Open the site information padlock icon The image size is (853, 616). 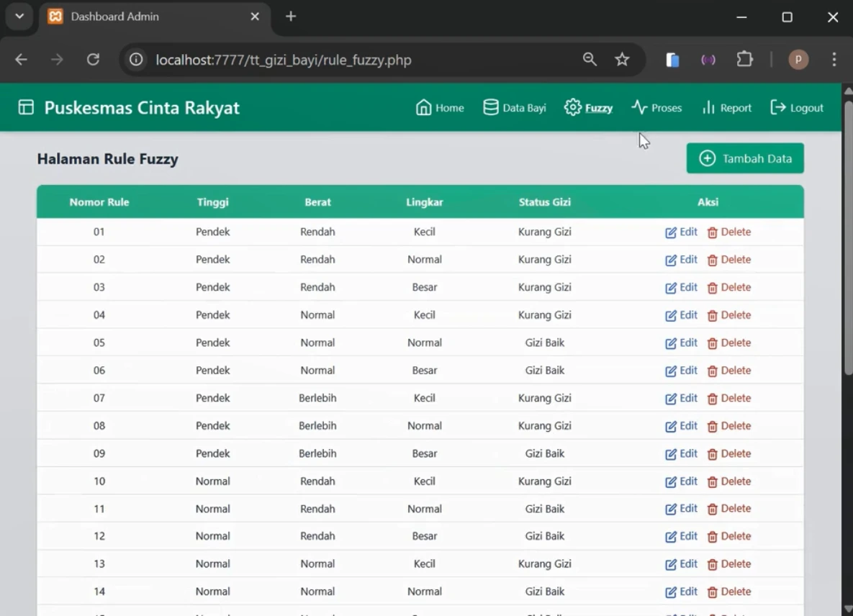click(x=135, y=60)
